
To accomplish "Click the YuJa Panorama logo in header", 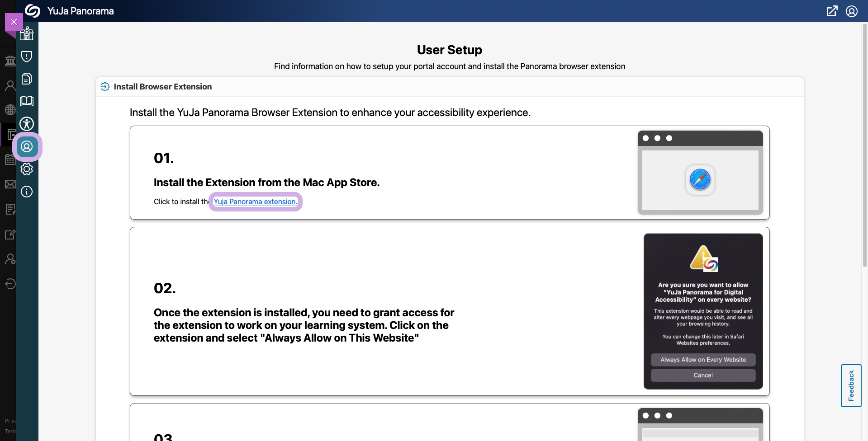I will point(33,11).
